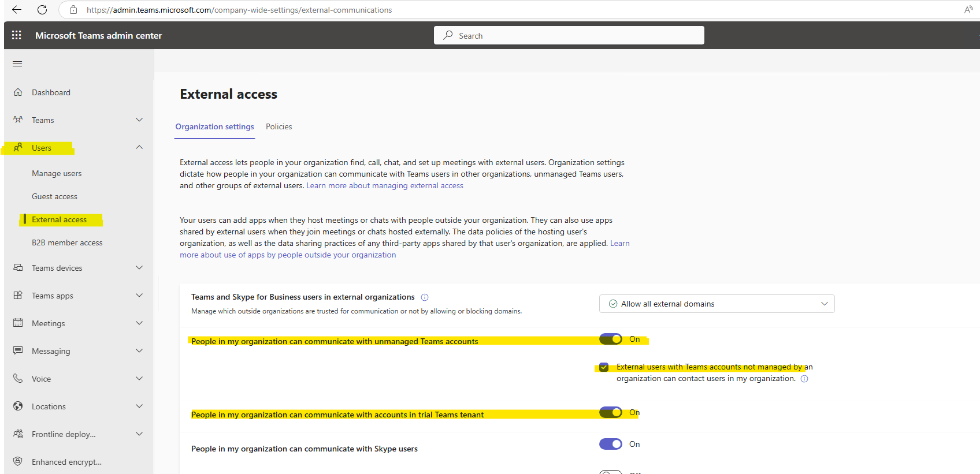This screenshot has height=474, width=980.
Task: Click the 'External access' page heading
Action: click(x=228, y=94)
